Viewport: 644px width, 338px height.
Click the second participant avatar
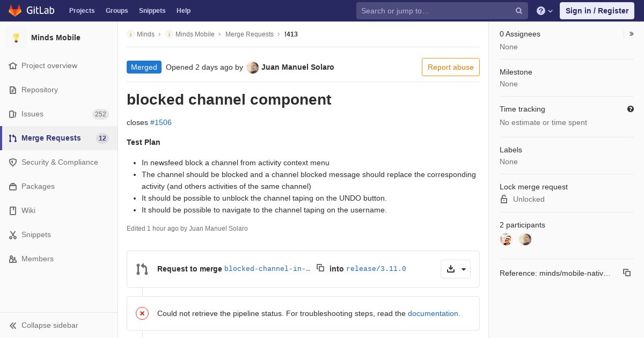[x=525, y=239]
